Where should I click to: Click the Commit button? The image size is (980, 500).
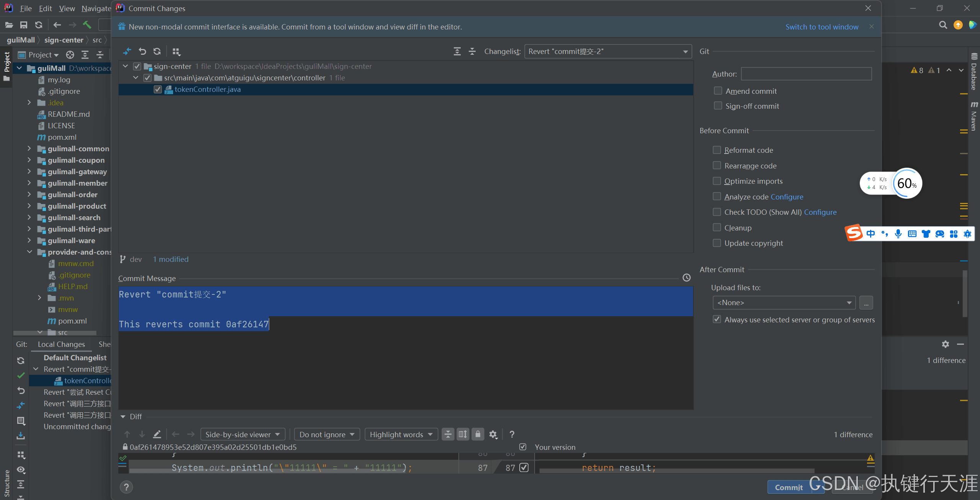[789, 487]
